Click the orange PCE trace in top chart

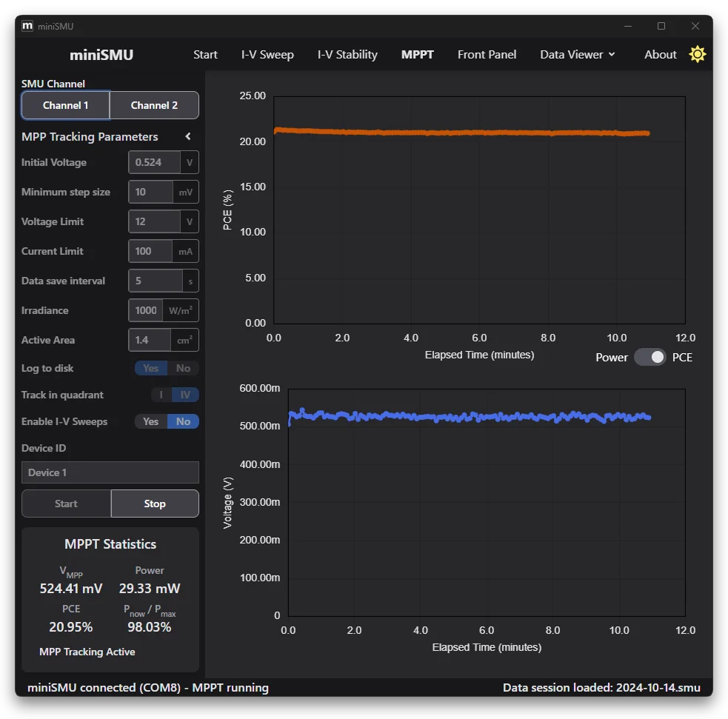[462, 133]
